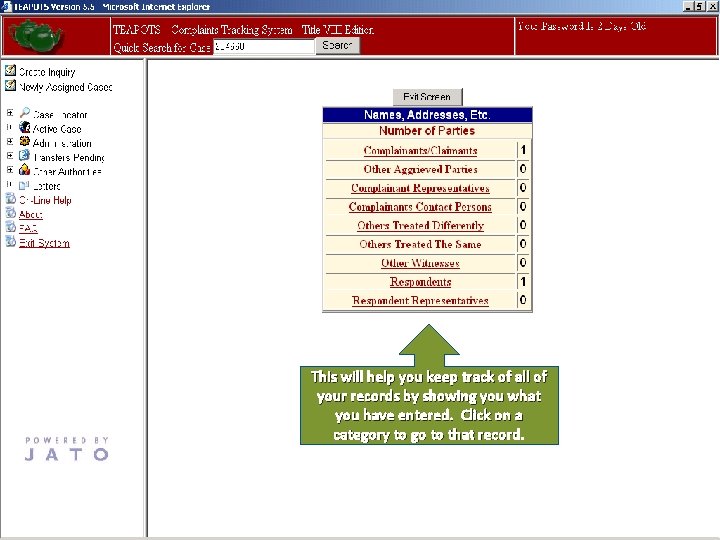This screenshot has width=720, height=540.
Task: Click the Respondents count of 1
Action: tap(523, 281)
